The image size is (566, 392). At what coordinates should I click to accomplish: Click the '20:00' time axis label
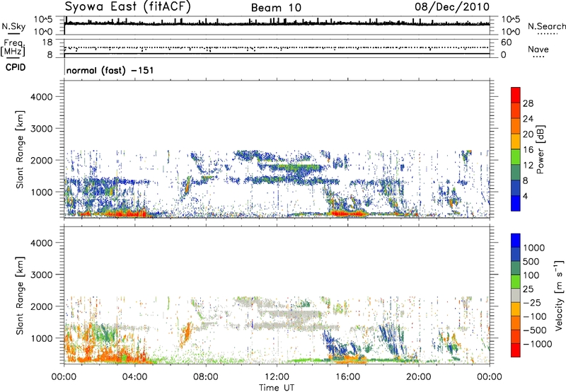click(419, 376)
